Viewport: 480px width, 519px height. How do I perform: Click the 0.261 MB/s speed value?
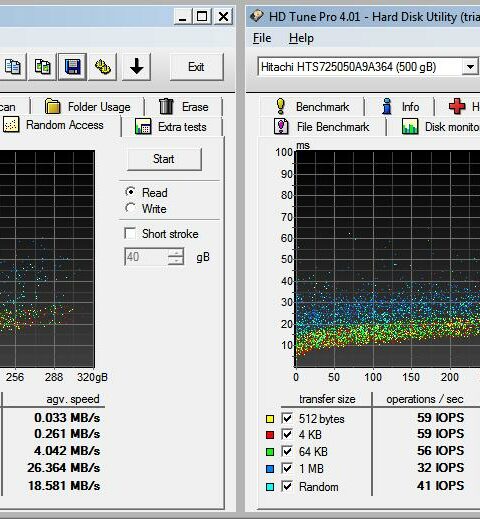click(x=67, y=433)
